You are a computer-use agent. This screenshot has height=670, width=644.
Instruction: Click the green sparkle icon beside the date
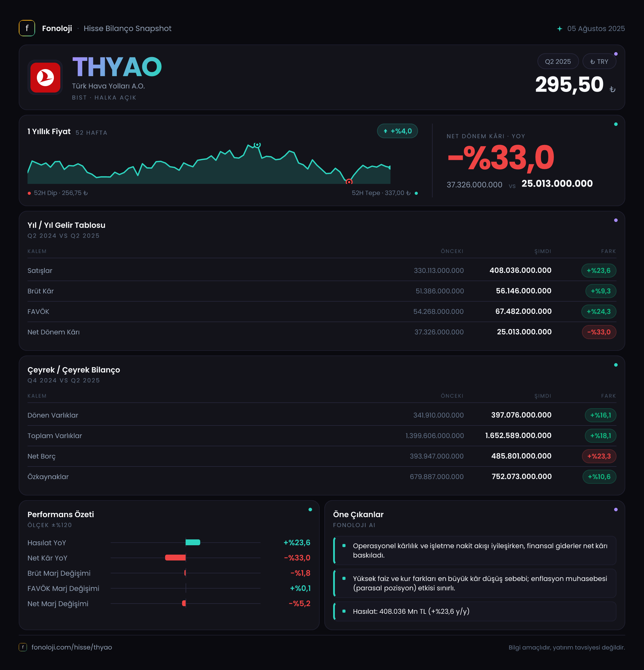coord(560,29)
